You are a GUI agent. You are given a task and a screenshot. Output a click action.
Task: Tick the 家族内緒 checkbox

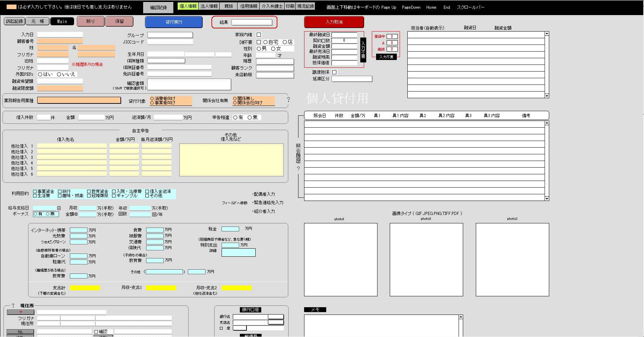click(259, 35)
